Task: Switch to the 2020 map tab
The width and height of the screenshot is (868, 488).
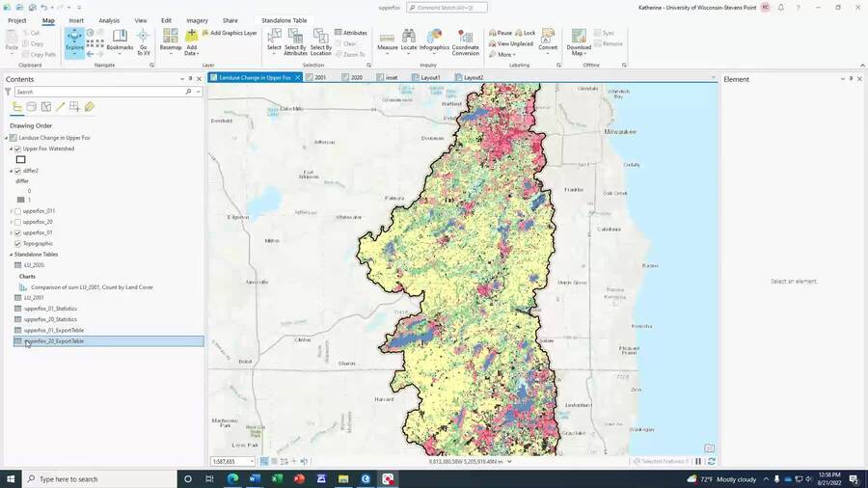Action: pos(353,77)
